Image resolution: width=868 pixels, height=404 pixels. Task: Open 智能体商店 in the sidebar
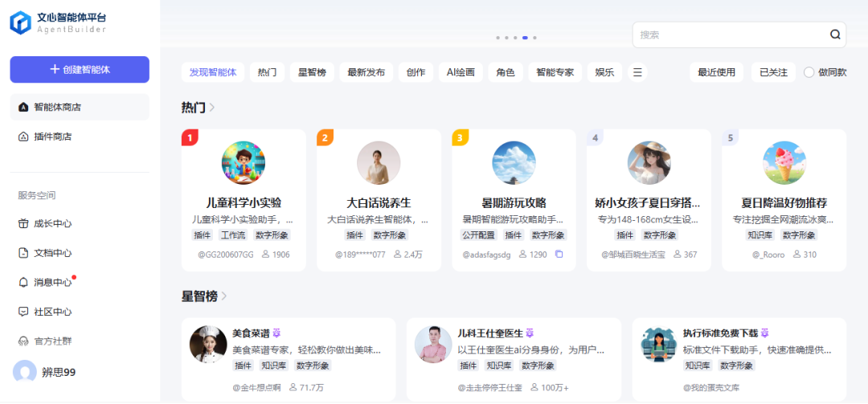tap(24, 107)
